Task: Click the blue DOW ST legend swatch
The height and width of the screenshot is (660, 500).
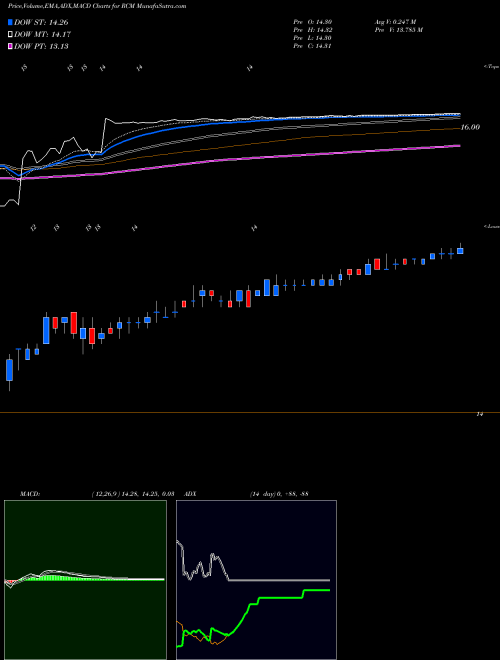Action: pyautogui.click(x=10, y=22)
